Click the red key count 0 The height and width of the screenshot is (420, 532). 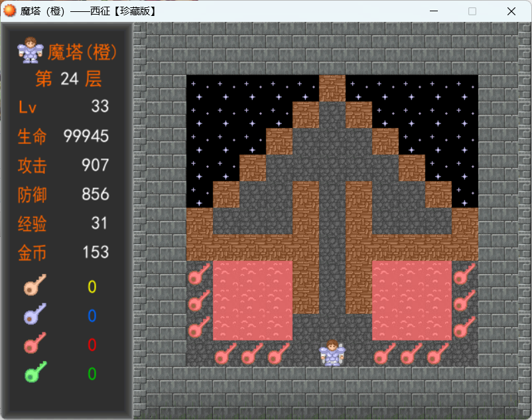92,345
